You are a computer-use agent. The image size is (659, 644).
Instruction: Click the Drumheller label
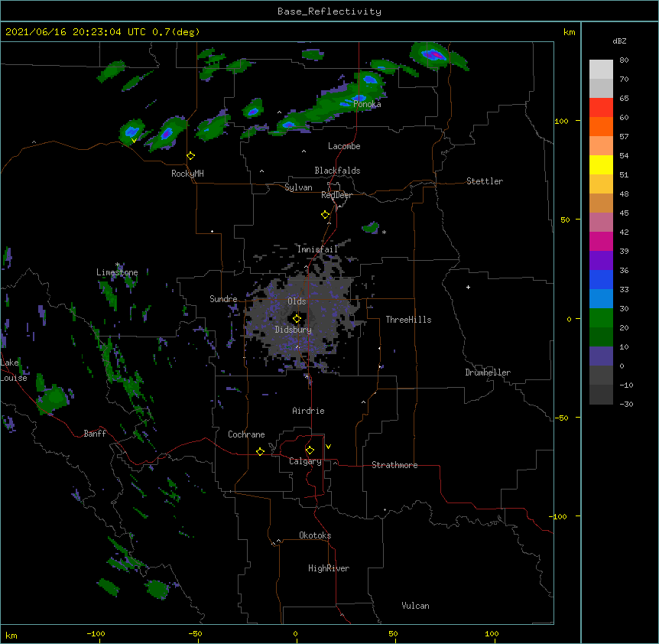click(488, 372)
